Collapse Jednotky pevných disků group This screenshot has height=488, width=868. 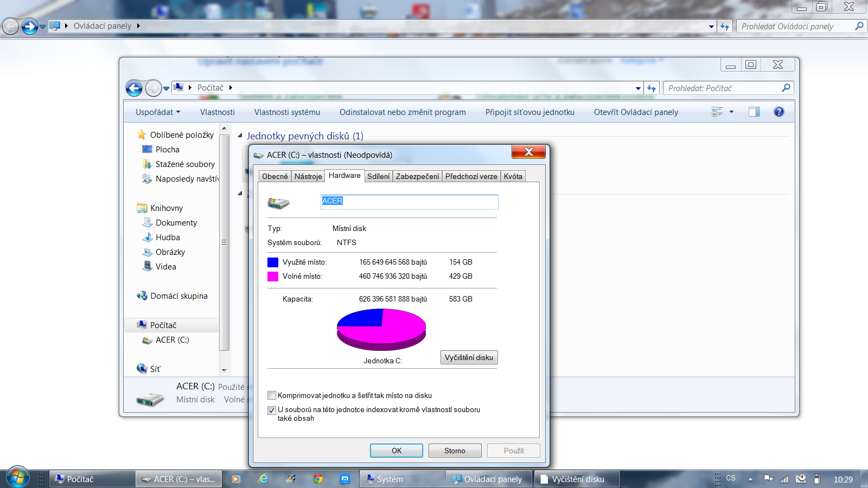click(x=240, y=136)
